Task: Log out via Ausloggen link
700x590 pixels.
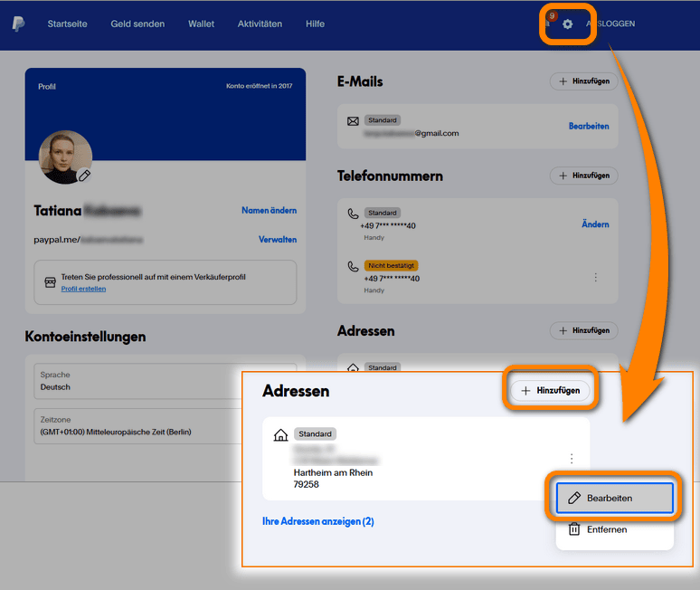Action: [x=610, y=24]
